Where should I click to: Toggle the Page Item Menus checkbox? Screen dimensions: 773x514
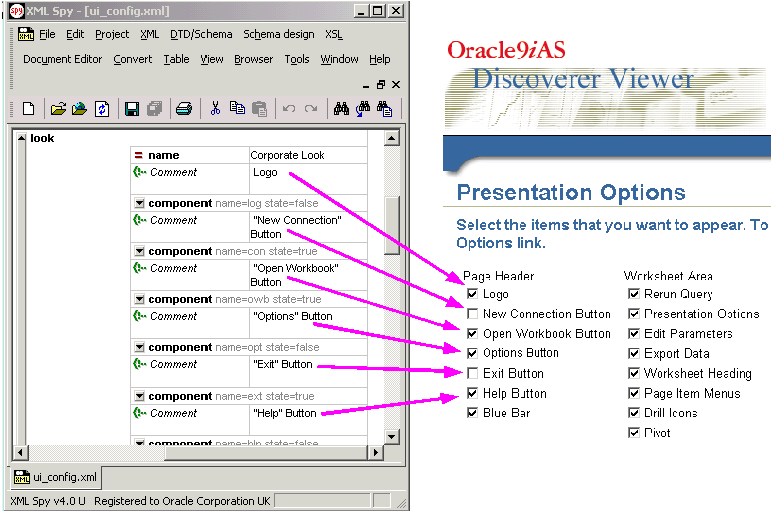[x=634, y=393]
